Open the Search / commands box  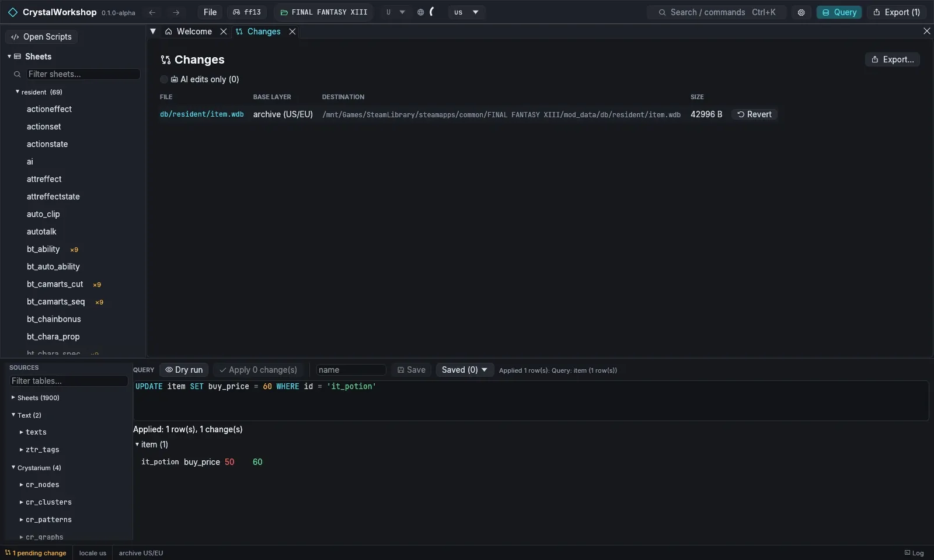[716, 12]
